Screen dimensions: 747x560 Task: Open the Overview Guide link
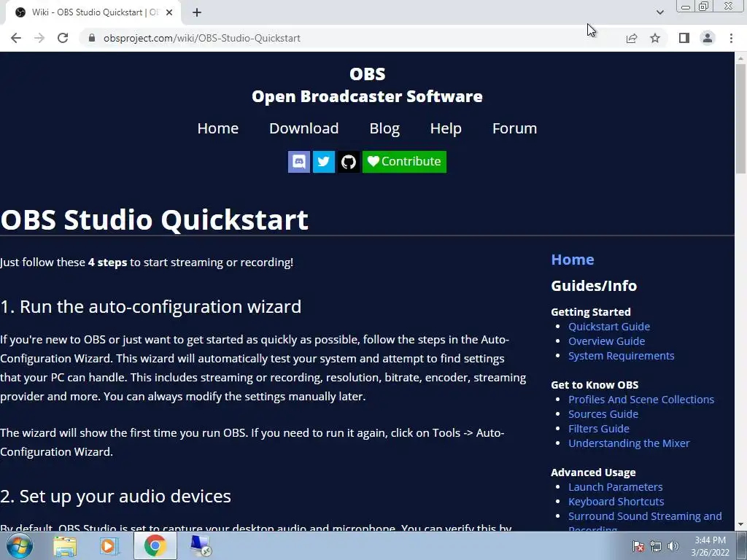point(606,341)
